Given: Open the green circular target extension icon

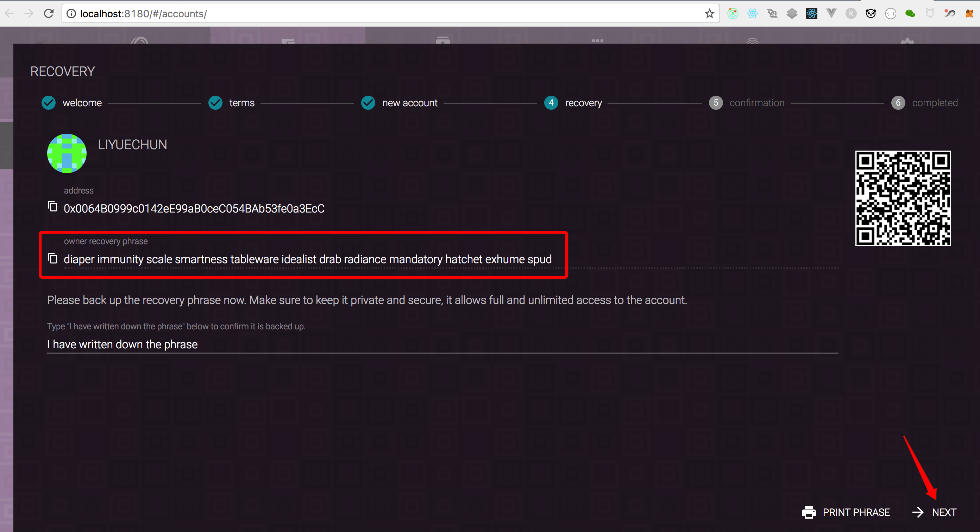Looking at the screenshot, I should point(733,14).
